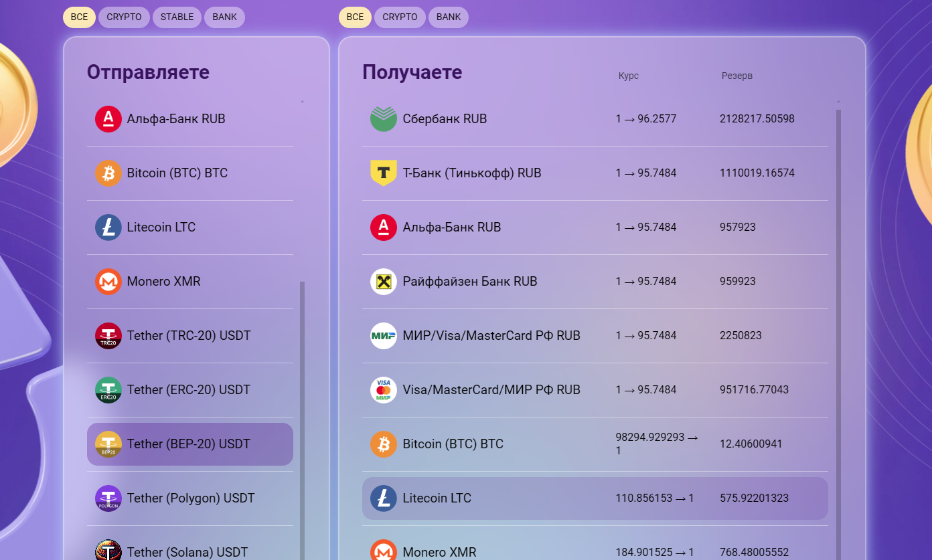Select ВСЕ filter above Получаете

click(x=355, y=17)
